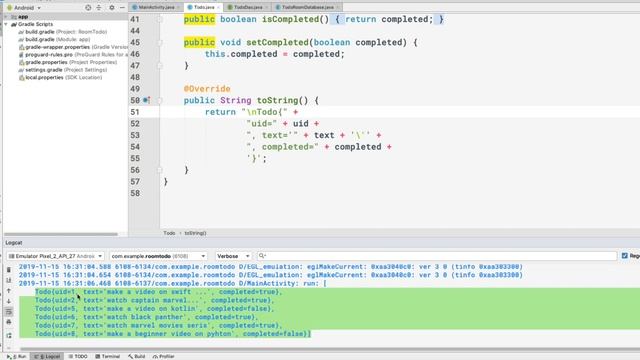Close the TodoDao.java tab

267,7
